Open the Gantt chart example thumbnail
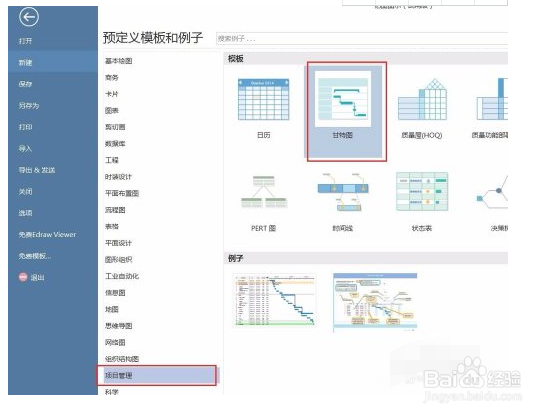Viewport: 552px width, 416px height. 275,300
